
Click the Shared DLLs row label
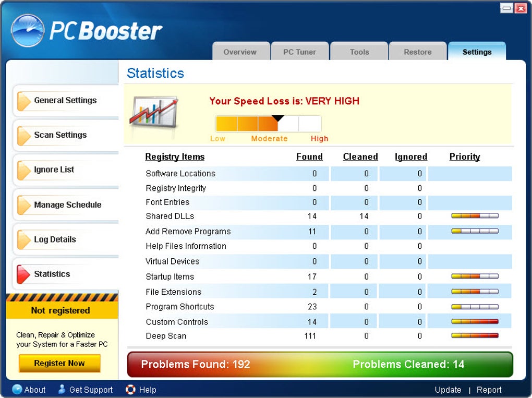click(x=170, y=216)
